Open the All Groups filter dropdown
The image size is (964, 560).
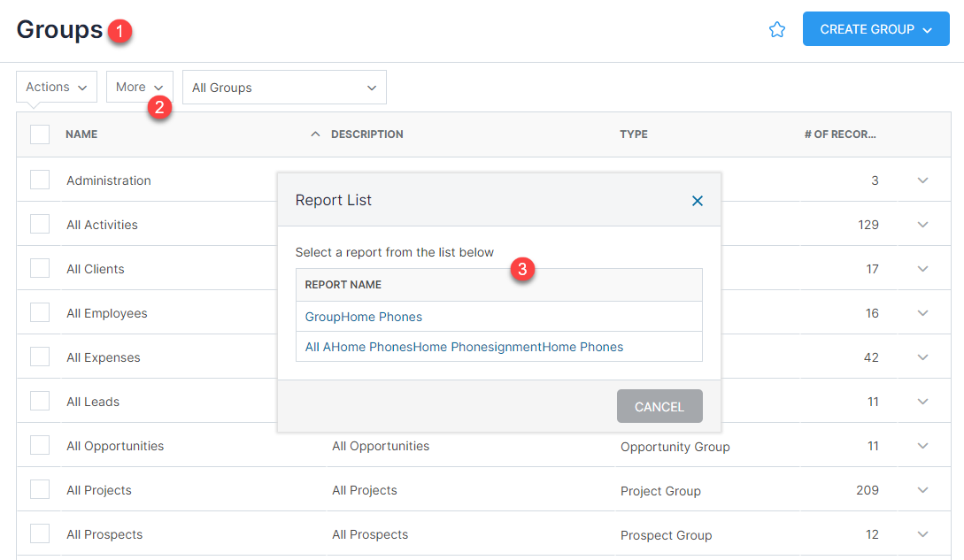(x=283, y=87)
